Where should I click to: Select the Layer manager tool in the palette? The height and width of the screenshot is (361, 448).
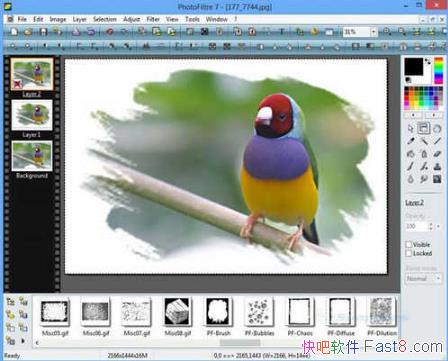(x=424, y=128)
